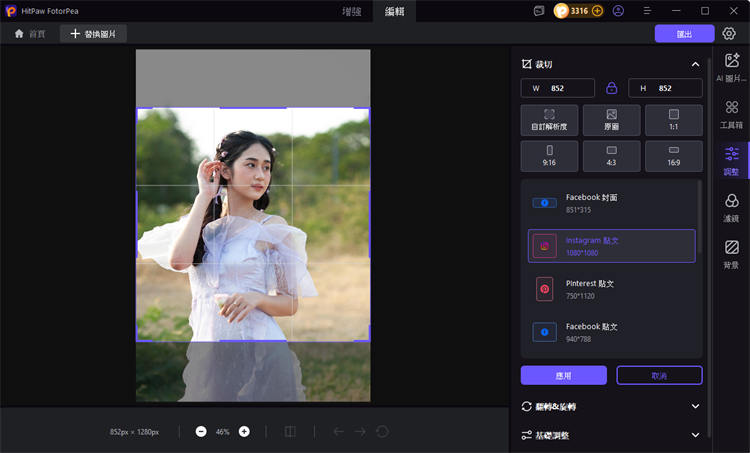Viewport: 750px width, 453px height.
Task: Open the user account profile icon
Action: (x=619, y=11)
